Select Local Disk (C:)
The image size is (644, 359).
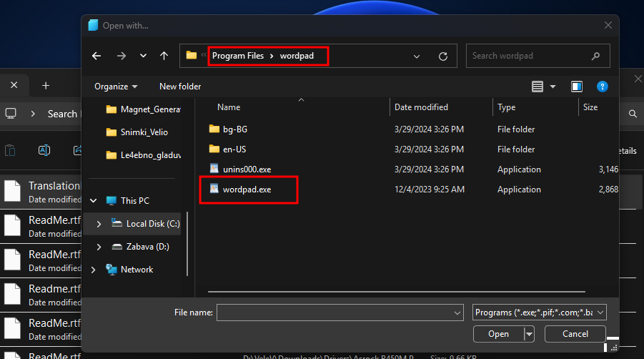tap(146, 223)
